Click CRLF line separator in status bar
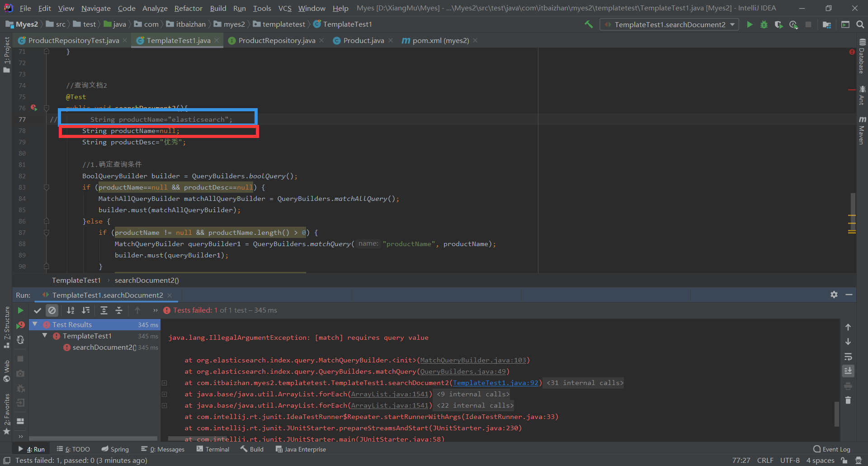Screen dimensions: 868x466 tap(765, 461)
